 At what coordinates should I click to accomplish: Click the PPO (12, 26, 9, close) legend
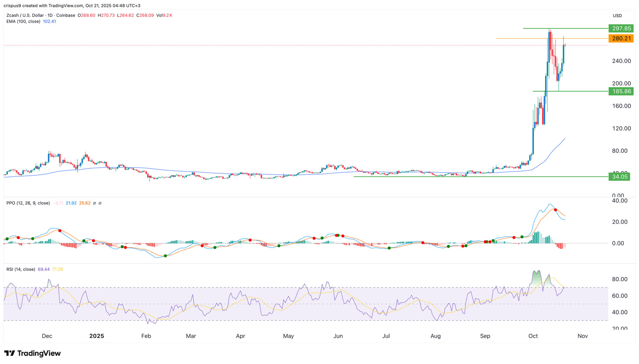[x=28, y=203]
